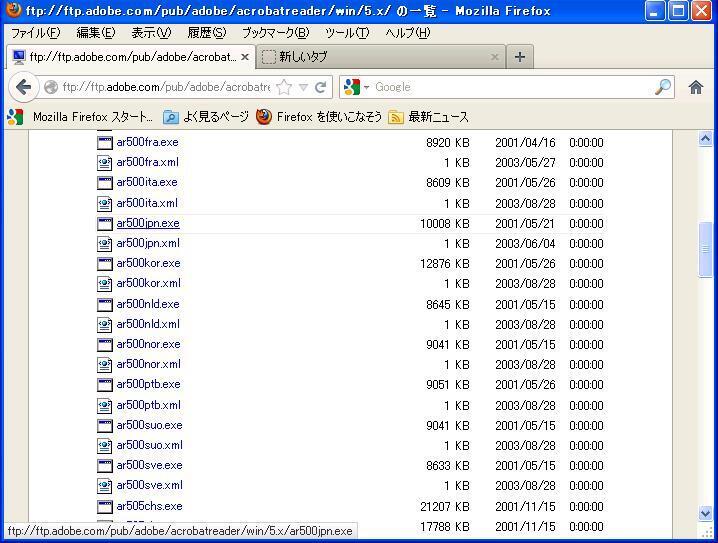Open ar500sve.xml link
The image size is (718, 543).
tap(149, 485)
